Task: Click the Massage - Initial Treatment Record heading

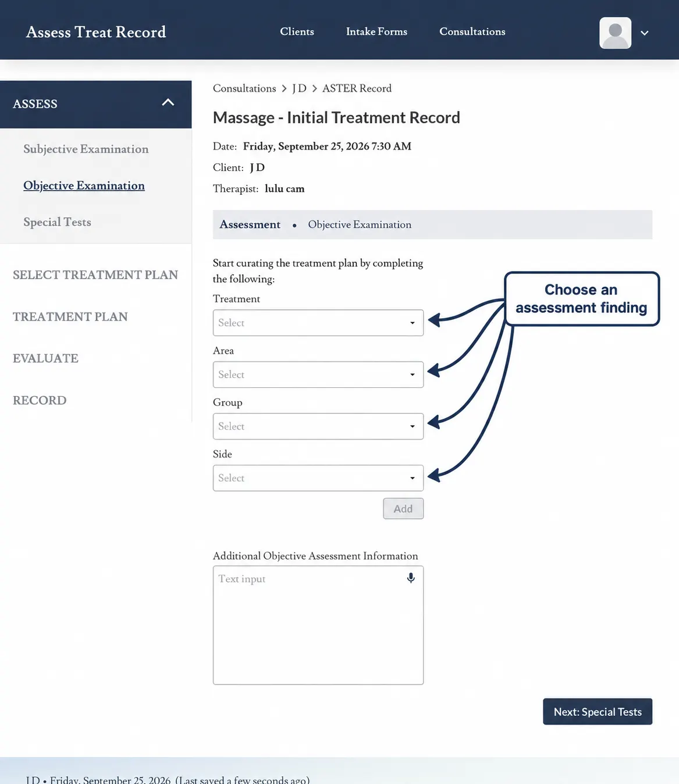Action: (x=336, y=117)
